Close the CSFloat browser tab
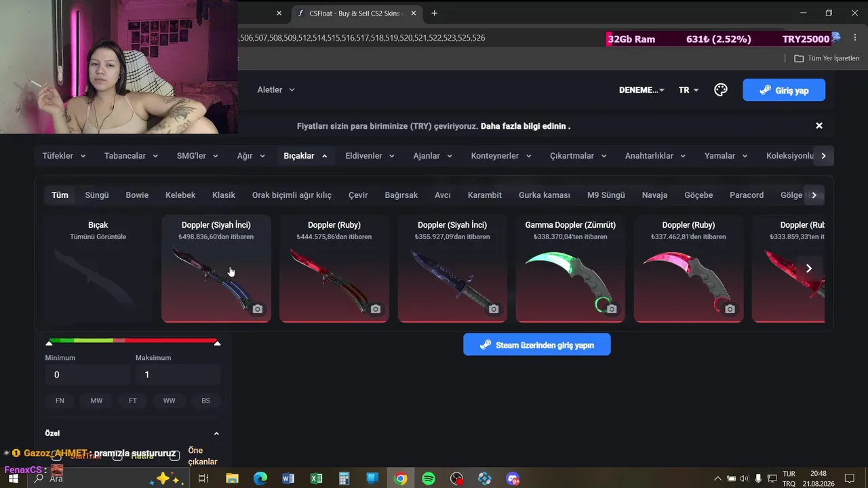The width and height of the screenshot is (868, 488). 414,13
